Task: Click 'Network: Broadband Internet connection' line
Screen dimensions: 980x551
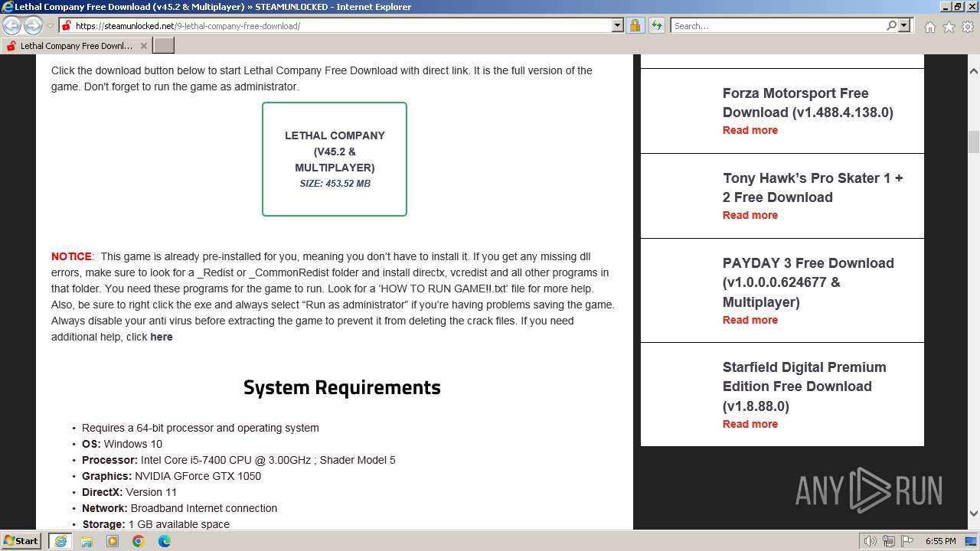Action: (179, 508)
